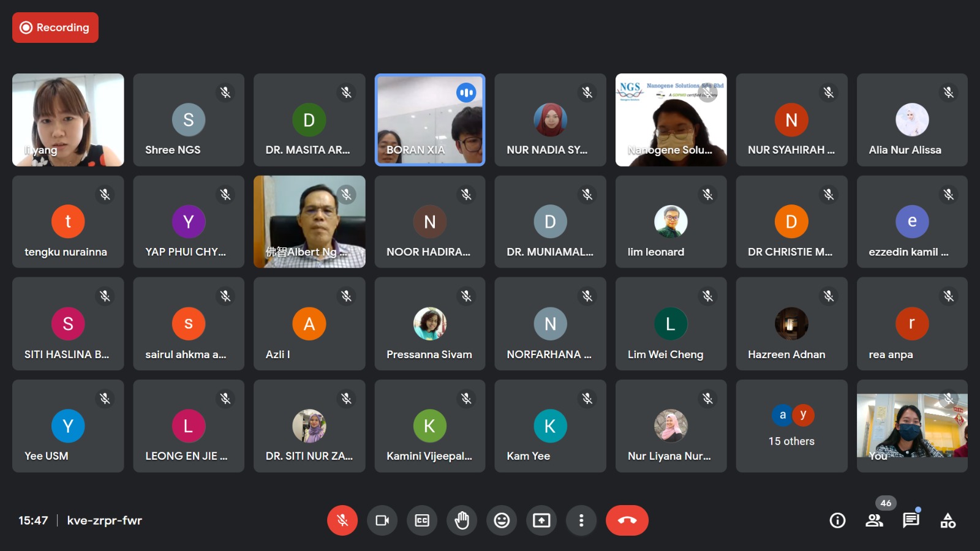Click the speaking indicator on BORAN XIA's tile

466,92
